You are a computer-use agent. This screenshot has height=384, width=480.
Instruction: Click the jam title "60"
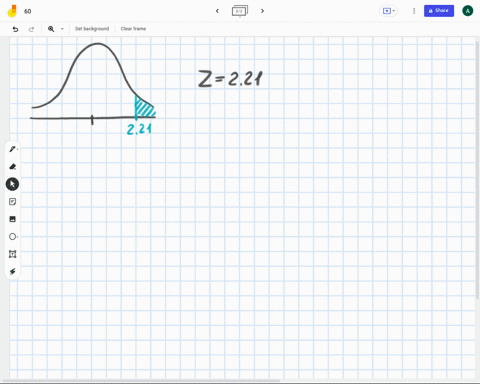[x=28, y=11]
